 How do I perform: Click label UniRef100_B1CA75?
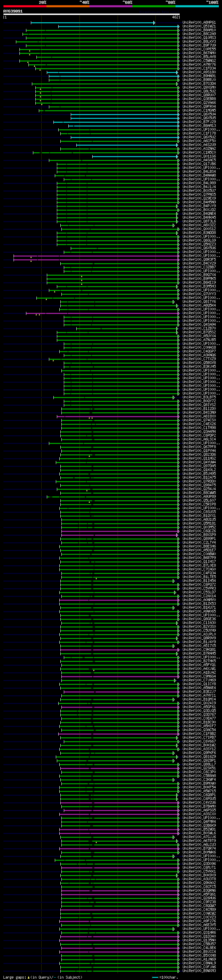pyautogui.click(x=199, y=478)
